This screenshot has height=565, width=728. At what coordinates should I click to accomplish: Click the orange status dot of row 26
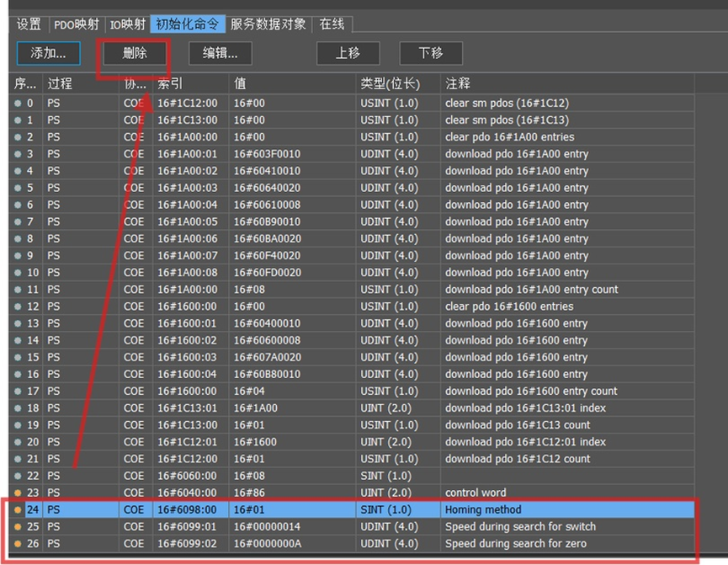[x=18, y=543]
